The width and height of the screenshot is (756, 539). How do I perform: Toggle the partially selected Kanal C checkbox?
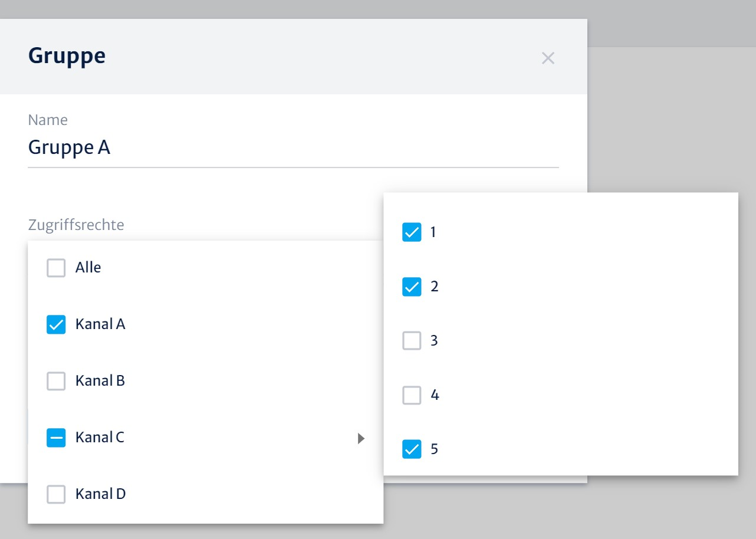pyautogui.click(x=56, y=438)
